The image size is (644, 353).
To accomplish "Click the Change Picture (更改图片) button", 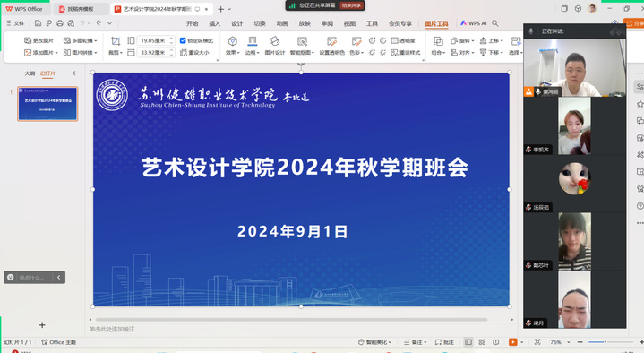I will click(x=39, y=40).
